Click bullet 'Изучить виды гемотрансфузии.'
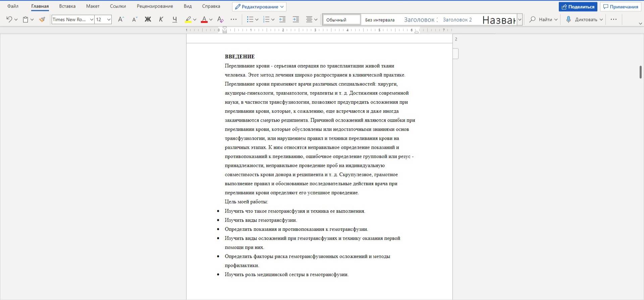The height and width of the screenshot is (300, 644). (261, 220)
